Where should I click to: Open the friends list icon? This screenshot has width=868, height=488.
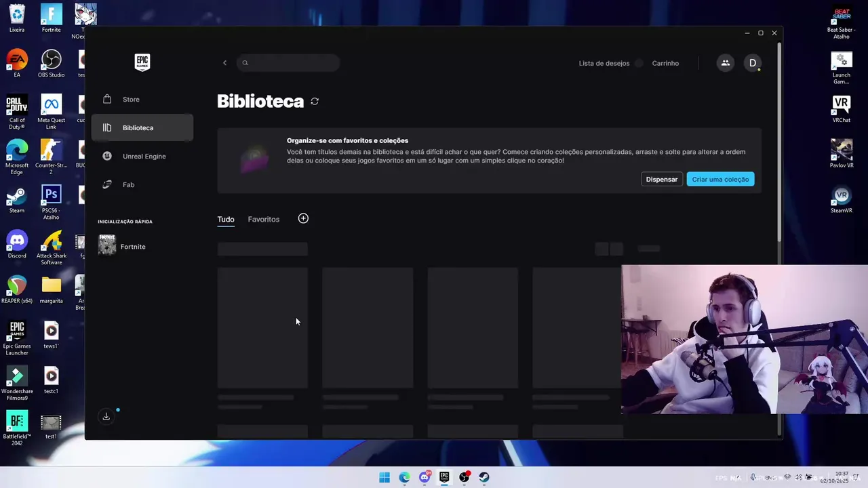tap(725, 63)
